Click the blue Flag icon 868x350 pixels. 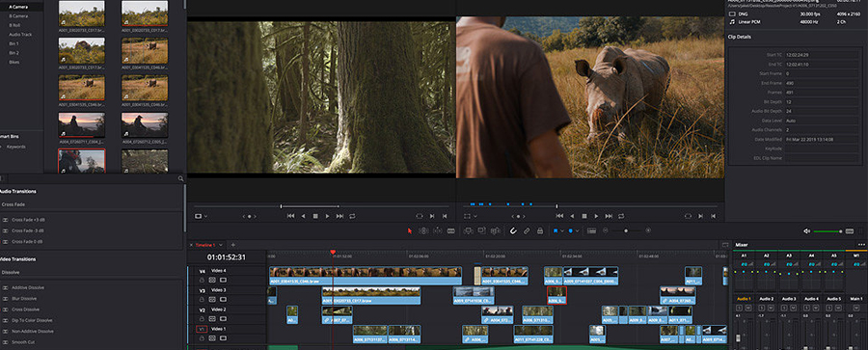pyautogui.click(x=556, y=231)
